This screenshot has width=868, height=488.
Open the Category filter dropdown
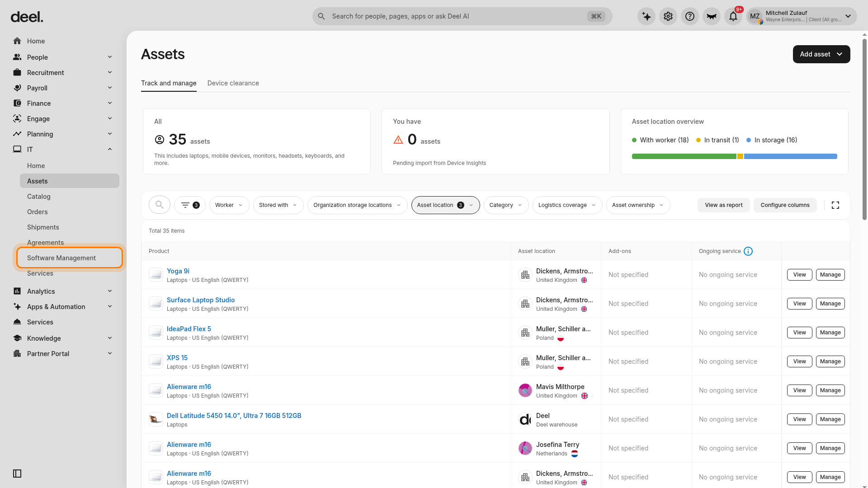click(506, 205)
